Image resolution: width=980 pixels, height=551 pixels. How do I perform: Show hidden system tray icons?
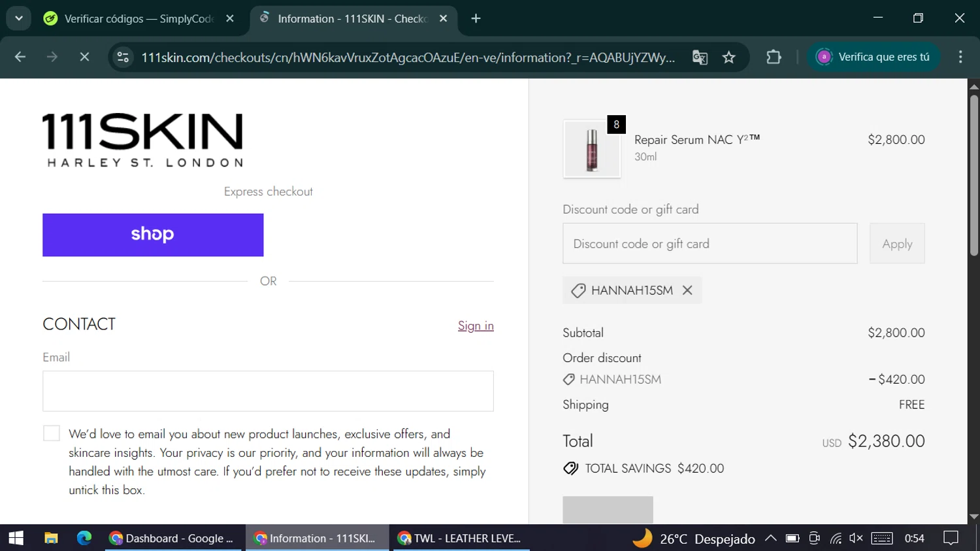[771, 539]
